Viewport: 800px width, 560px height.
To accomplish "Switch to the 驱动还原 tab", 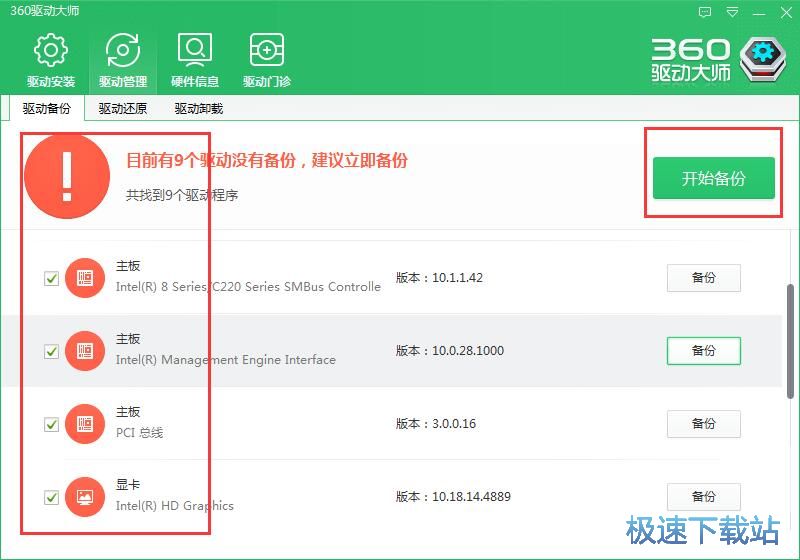I will point(122,109).
